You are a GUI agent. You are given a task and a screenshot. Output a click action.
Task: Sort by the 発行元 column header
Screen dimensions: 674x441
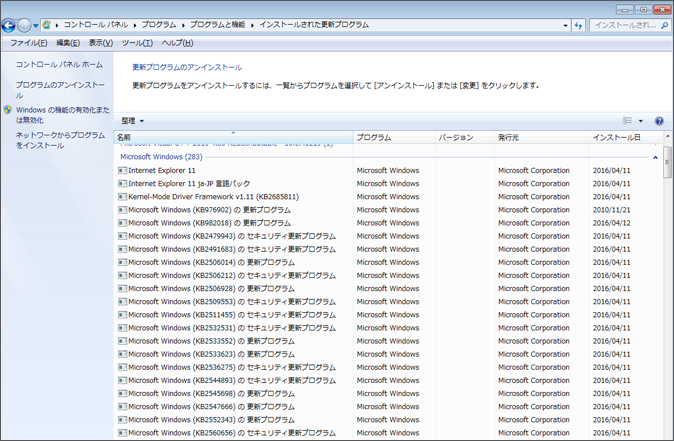[x=542, y=138]
